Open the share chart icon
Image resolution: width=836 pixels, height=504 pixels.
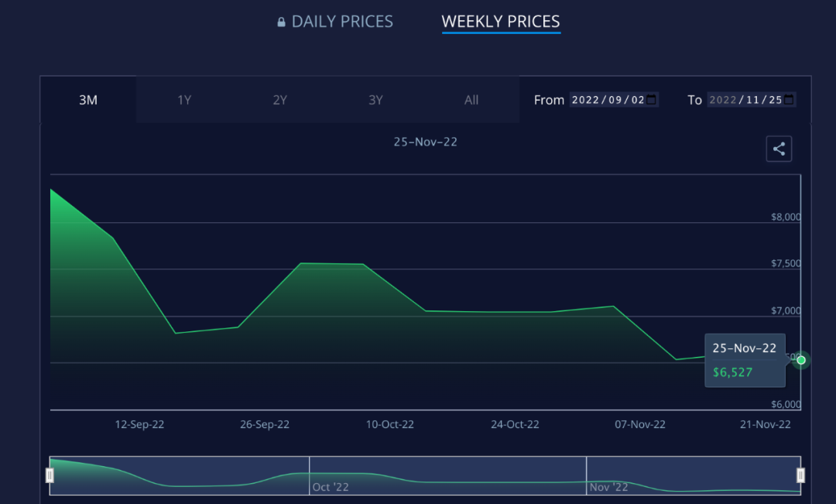point(779,149)
